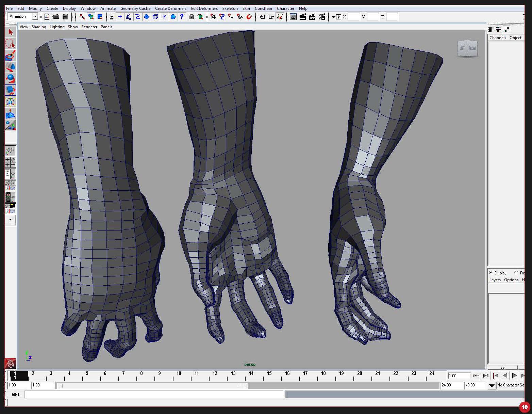Click the IPR render clapperboard icon
Image resolution: width=532 pixels, height=414 pixels.
[x=312, y=17]
